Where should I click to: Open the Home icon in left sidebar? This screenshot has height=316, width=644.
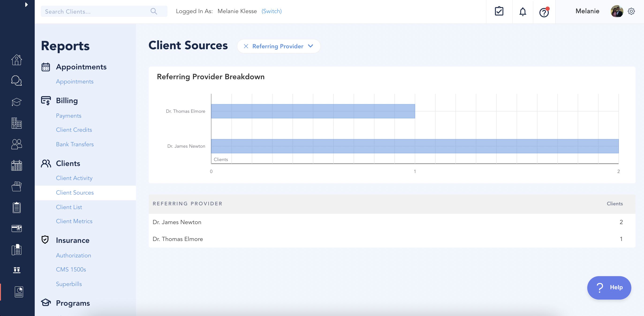point(16,60)
